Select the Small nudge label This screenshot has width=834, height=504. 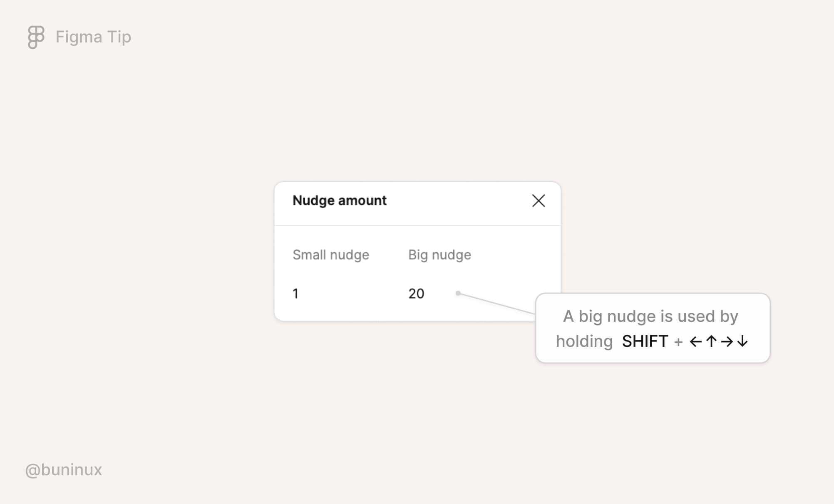pyautogui.click(x=330, y=254)
